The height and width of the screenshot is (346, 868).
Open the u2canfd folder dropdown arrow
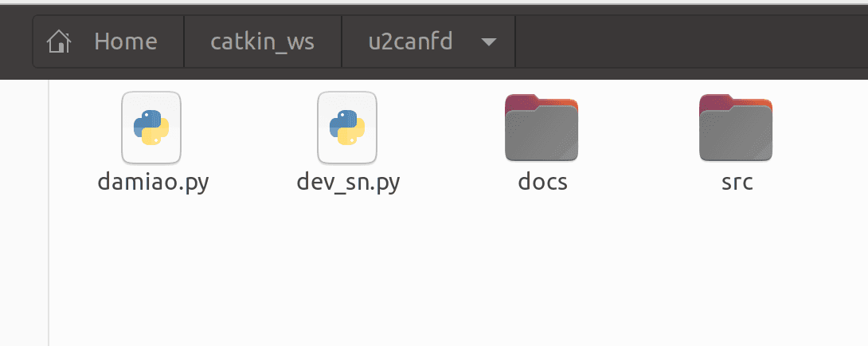tap(488, 42)
